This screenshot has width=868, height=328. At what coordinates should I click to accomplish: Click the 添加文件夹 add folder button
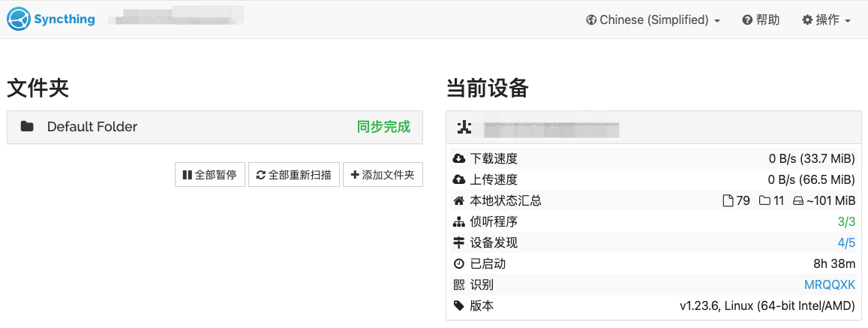(383, 175)
